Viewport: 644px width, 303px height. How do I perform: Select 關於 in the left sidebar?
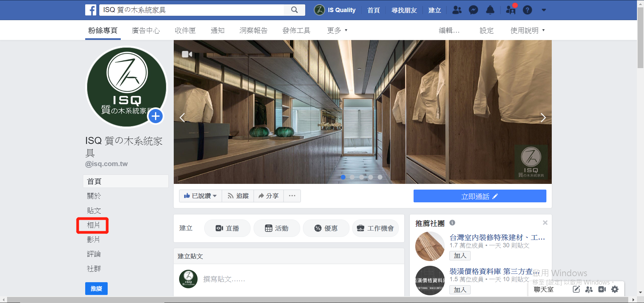pos(94,196)
